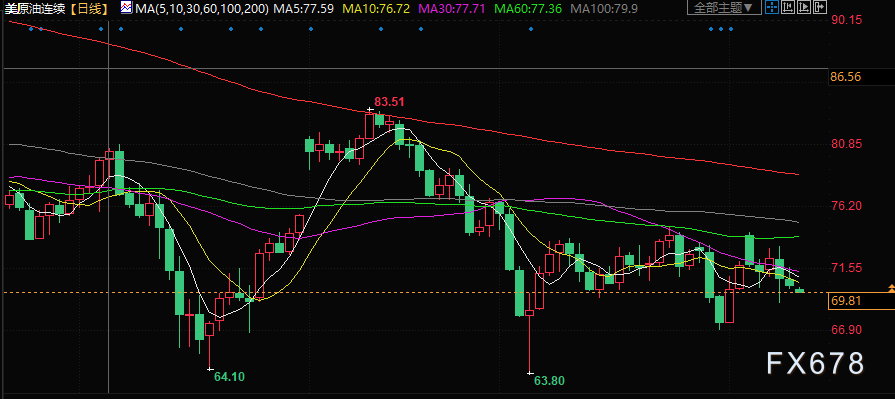
Task: Toggle the yellow MA10:76.72 line label
Action: pos(377,8)
